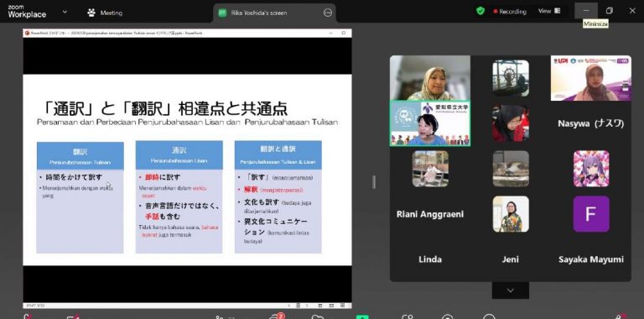Viewport: 644px width, 319px height.
Task: Open the Zoom Workplace dropdown chevron
Action: pos(65,12)
